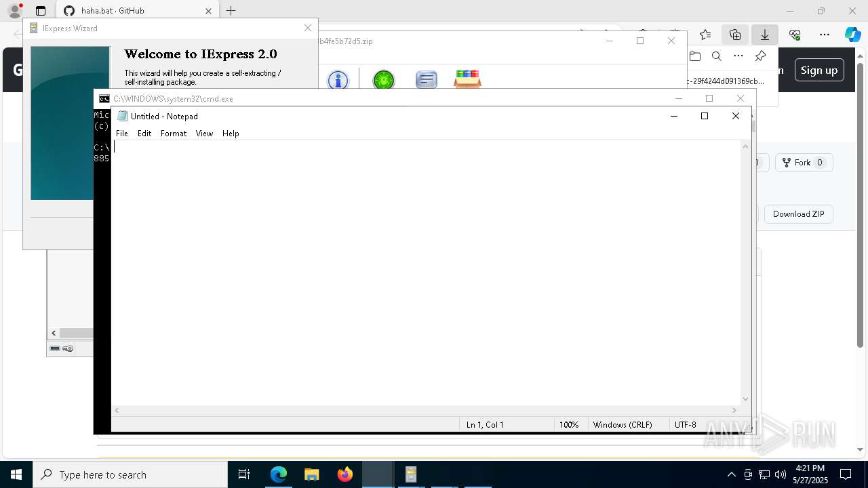Open the Notepad Help menu
This screenshot has width=868, height=488.
coord(231,134)
